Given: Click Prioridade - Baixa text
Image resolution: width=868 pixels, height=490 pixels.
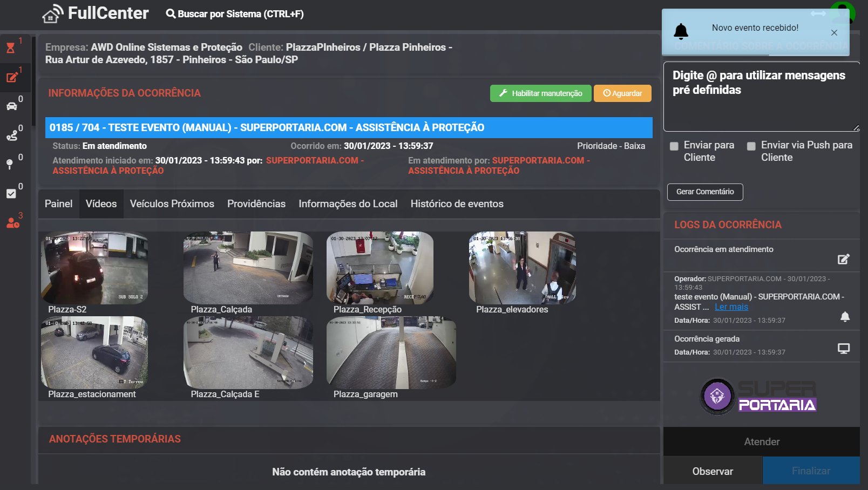Looking at the screenshot, I should click(x=611, y=146).
